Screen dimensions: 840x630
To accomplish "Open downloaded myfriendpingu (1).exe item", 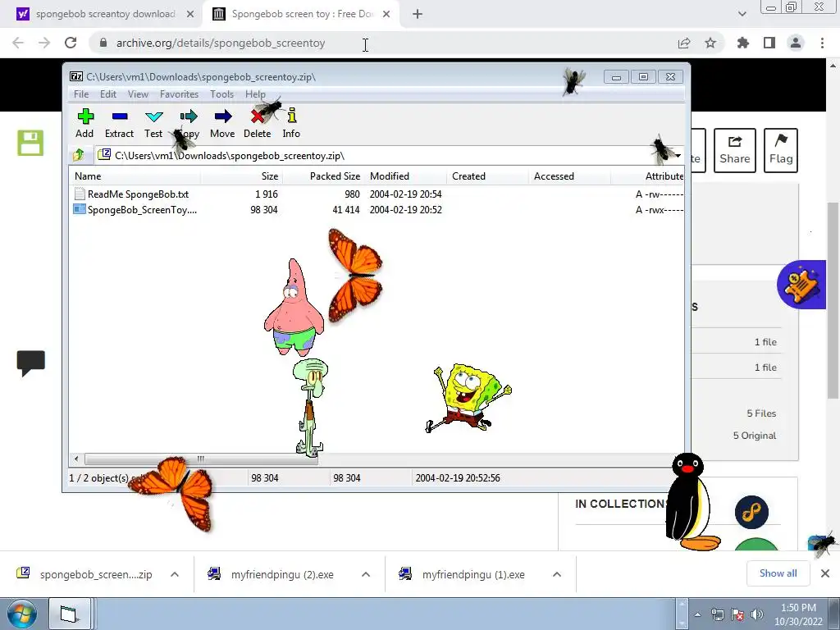I will 463,574.
